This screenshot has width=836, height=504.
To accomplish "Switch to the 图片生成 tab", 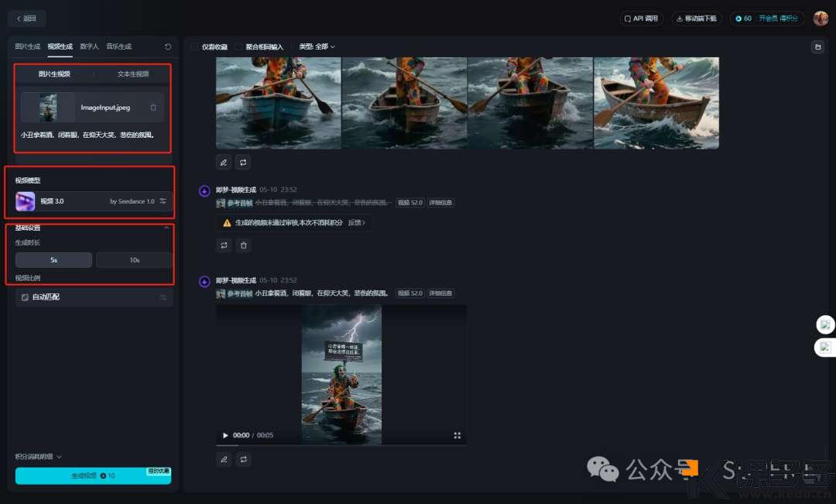I will pos(28,46).
